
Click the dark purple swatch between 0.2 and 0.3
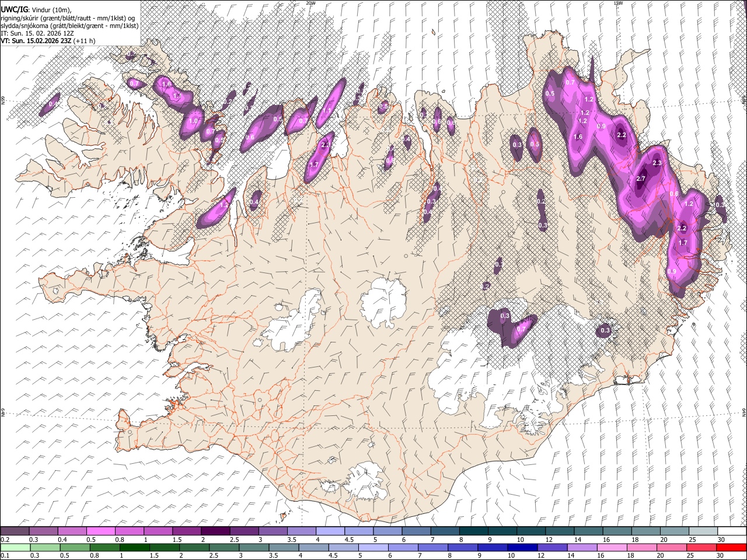15,531
